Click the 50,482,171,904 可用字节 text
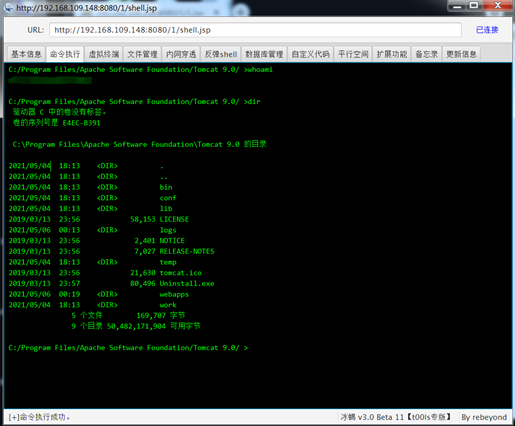This screenshot has width=515, height=426. [x=154, y=326]
